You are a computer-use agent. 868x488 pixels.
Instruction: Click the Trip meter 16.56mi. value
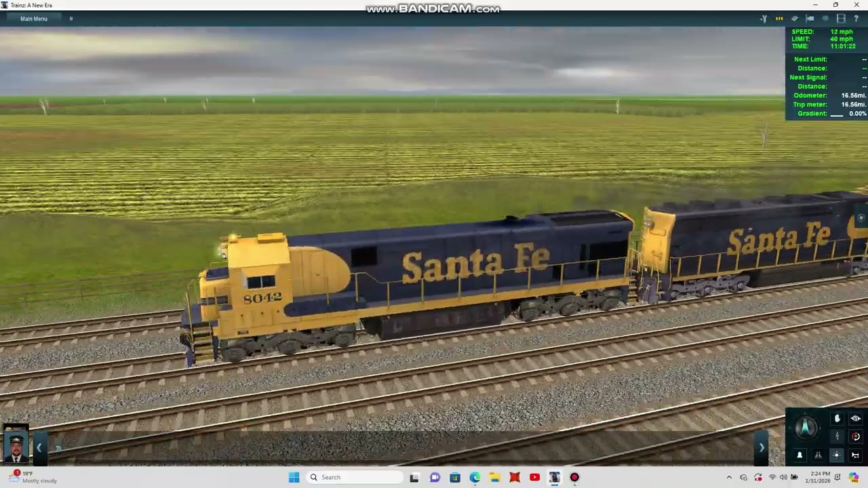pos(854,104)
